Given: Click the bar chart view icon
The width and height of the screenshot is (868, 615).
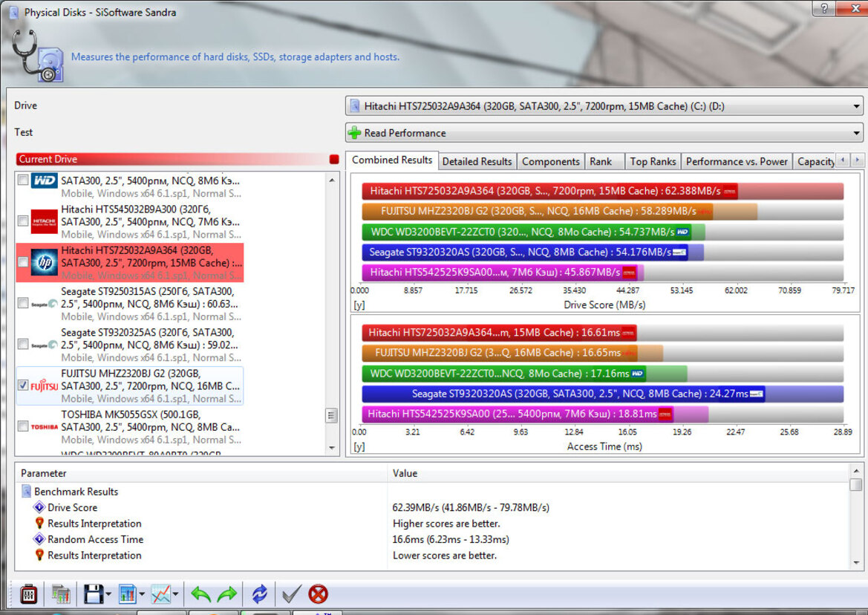Looking at the screenshot, I should click(x=127, y=594).
